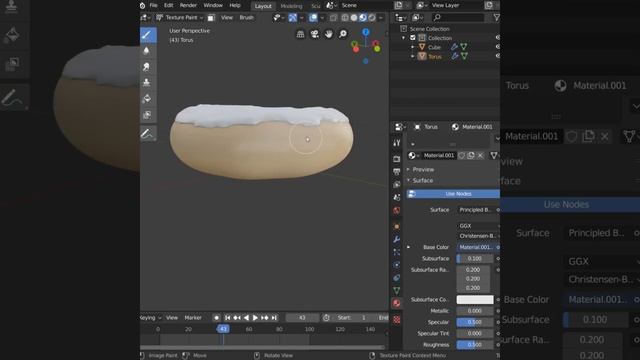Hide the Torus object via eye icon

(498, 56)
